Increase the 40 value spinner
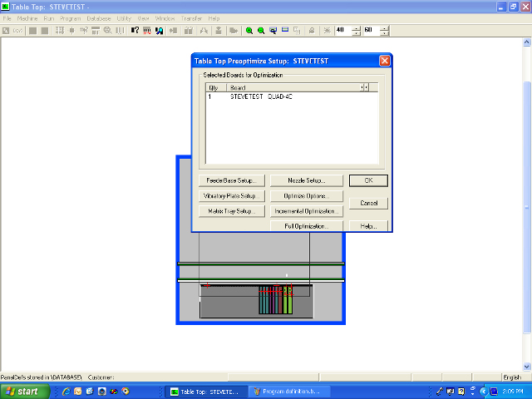The height and width of the screenshot is (399, 532). (356, 28)
